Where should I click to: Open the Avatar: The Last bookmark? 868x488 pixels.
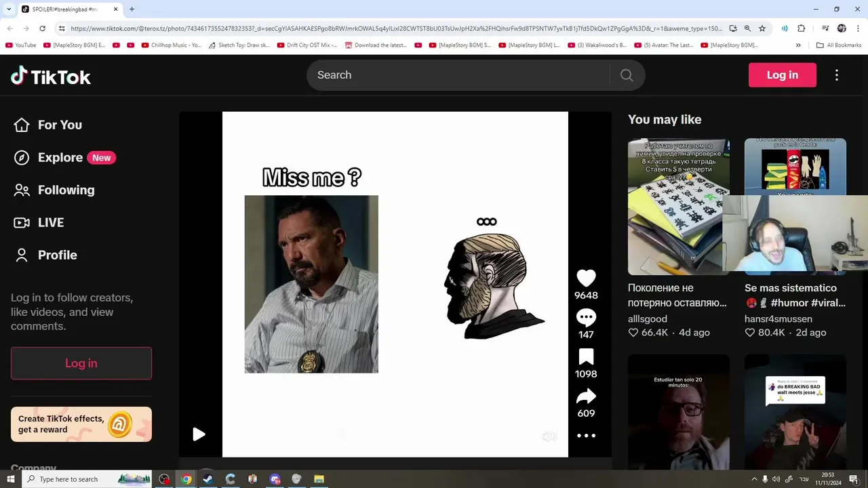coord(663,45)
